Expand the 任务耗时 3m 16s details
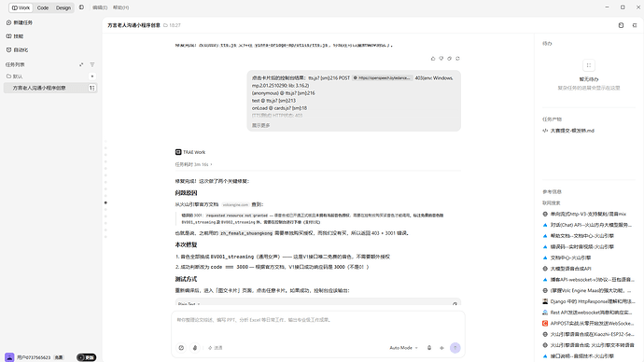Viewport: 644px width, 362px height. 193,164
